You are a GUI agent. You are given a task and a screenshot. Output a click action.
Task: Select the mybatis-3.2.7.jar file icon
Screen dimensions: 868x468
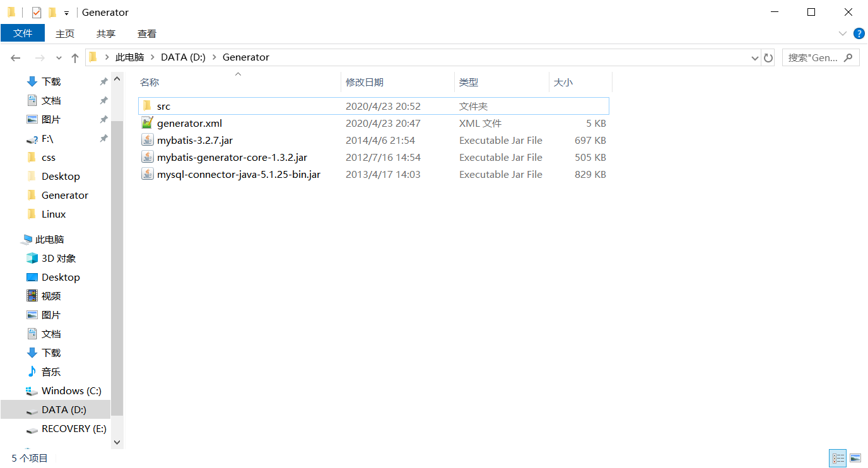click(147, 140)
